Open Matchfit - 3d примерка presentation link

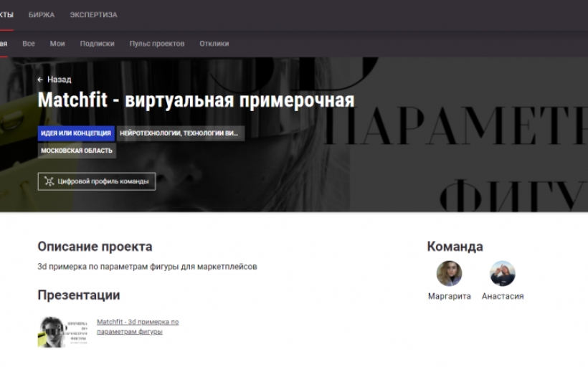tap(138, 327)
